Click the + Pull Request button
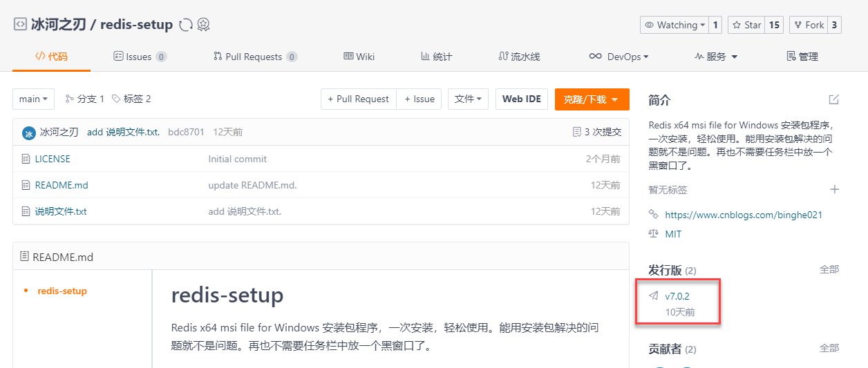The width and height of the screenshot is (868, 368). 359,99
